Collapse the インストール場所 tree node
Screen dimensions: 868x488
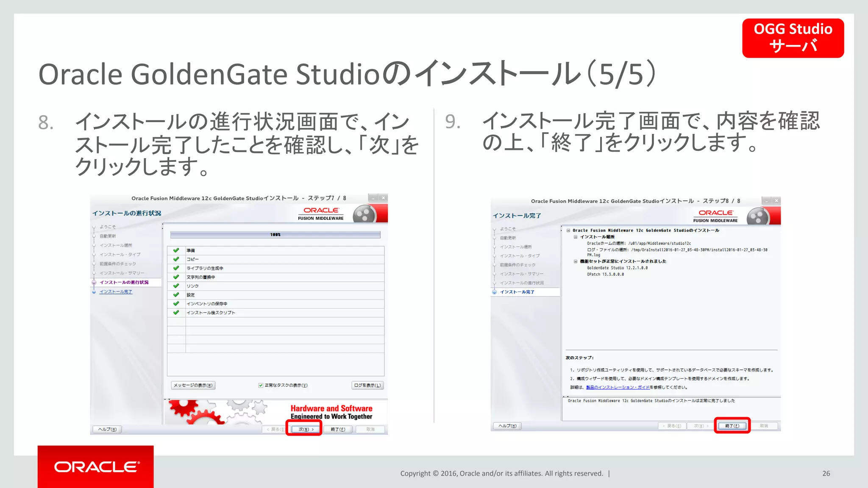point(576,237)
